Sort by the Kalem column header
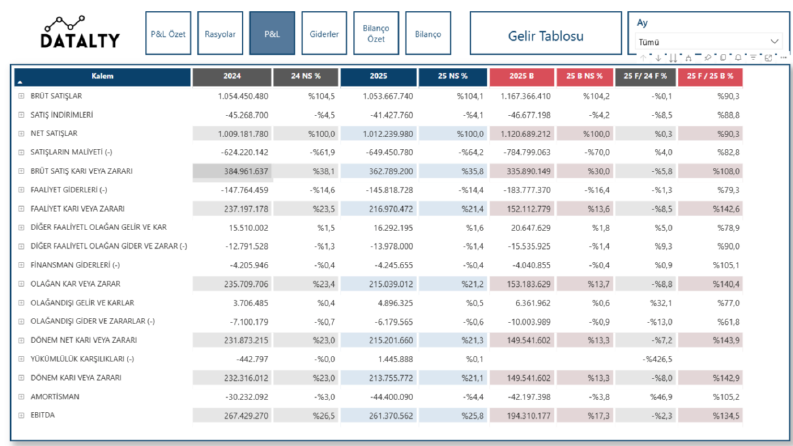 click(103, 77)
